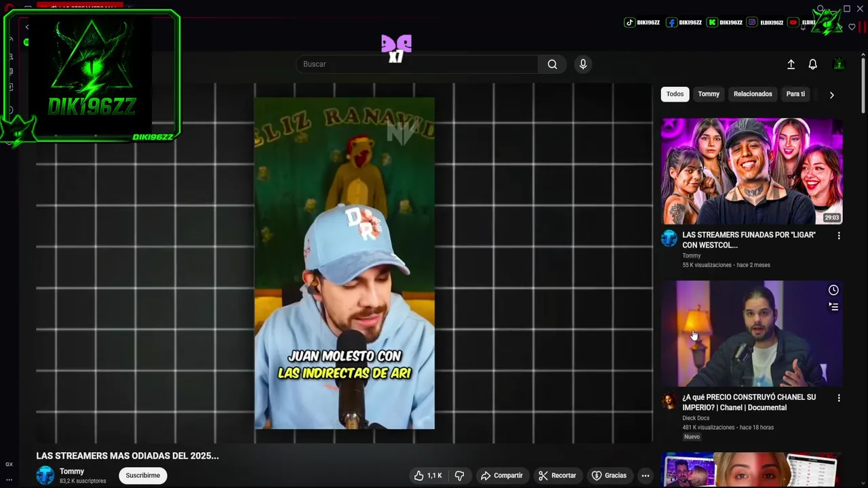Open the Chanel documentary thumbnail
This screenshot has width=868, height=488.
click(x=752, y=333)
